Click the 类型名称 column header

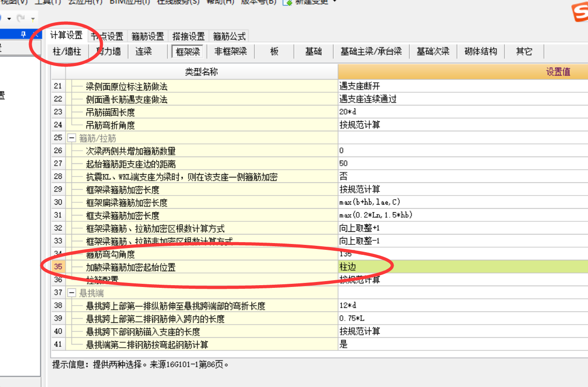point(202,72)
